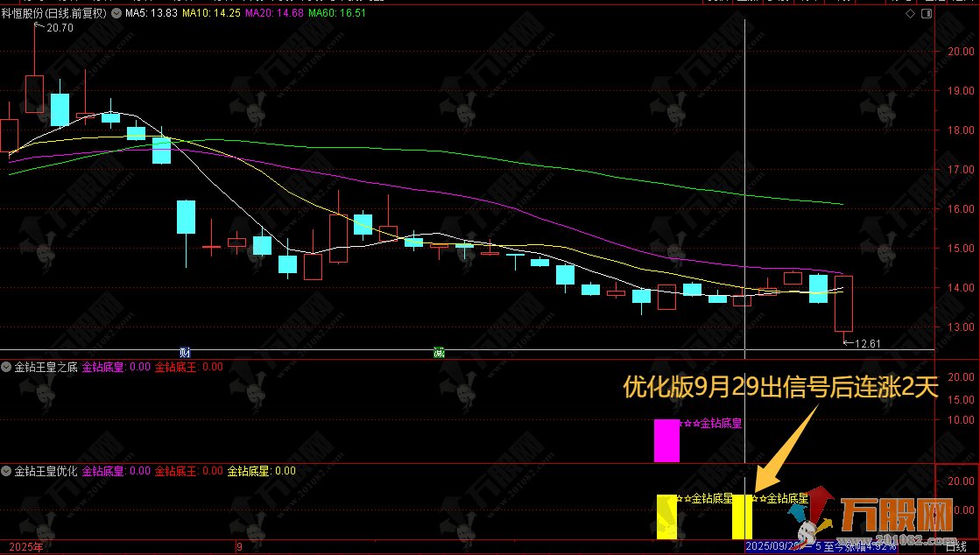Viewport: 980px width, 555px height.
Task: Toggle the side panel icon beside the diamond
Action: (x=927, y=13)
